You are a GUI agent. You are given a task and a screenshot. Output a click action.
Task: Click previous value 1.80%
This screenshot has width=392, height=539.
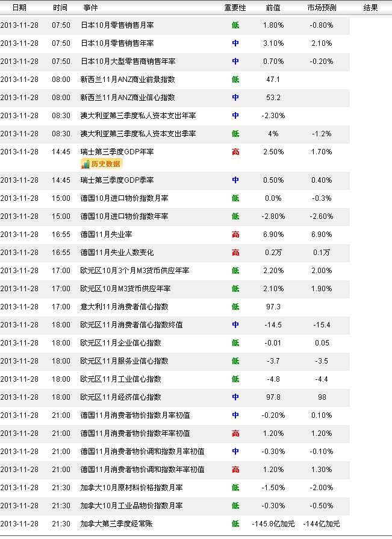tap(273, 25)
